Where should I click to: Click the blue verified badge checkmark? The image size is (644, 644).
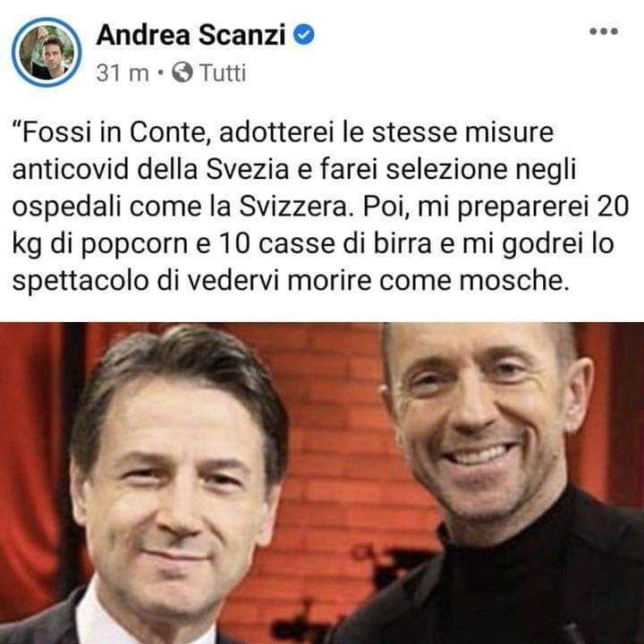pyautogui.click(x=303, y=35)
